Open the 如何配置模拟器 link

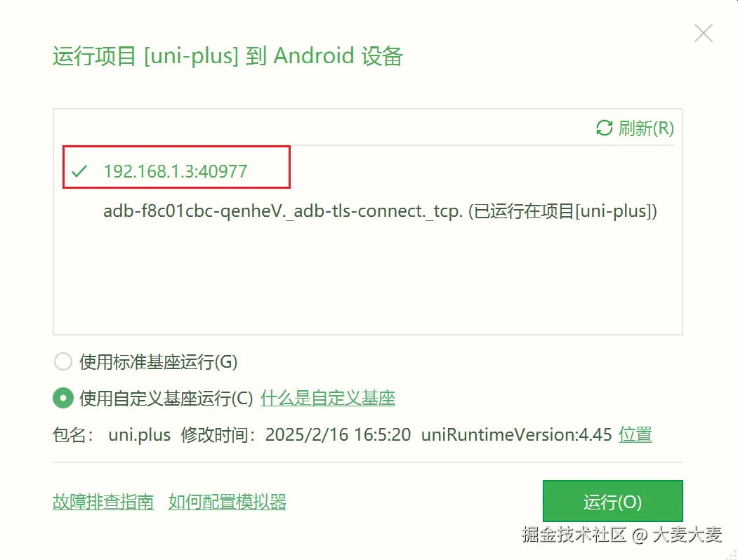[228, 502]
